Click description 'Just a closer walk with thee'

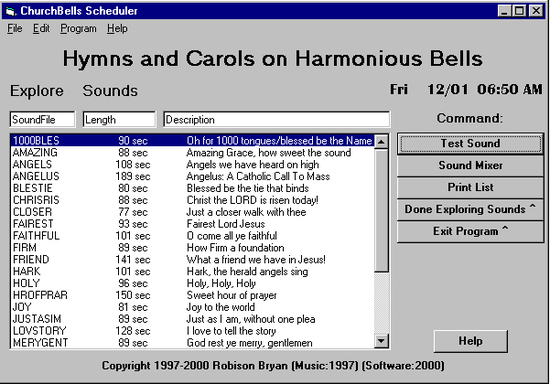coord(246,212)
